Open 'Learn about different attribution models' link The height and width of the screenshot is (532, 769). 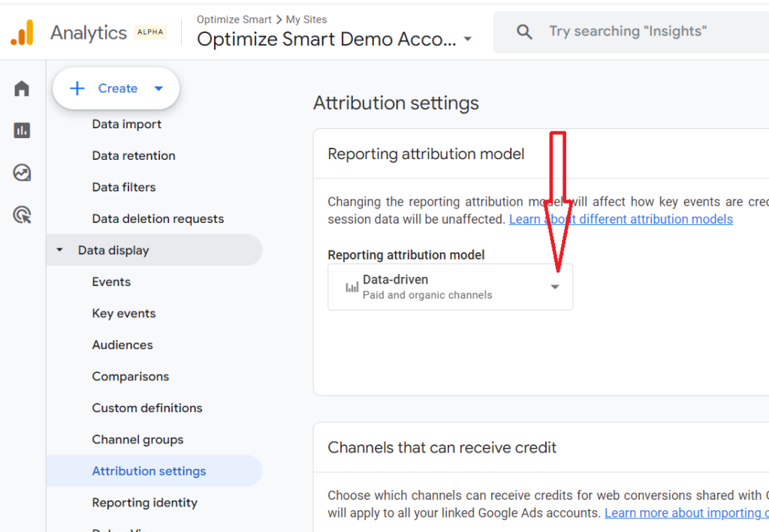[621, 219]
